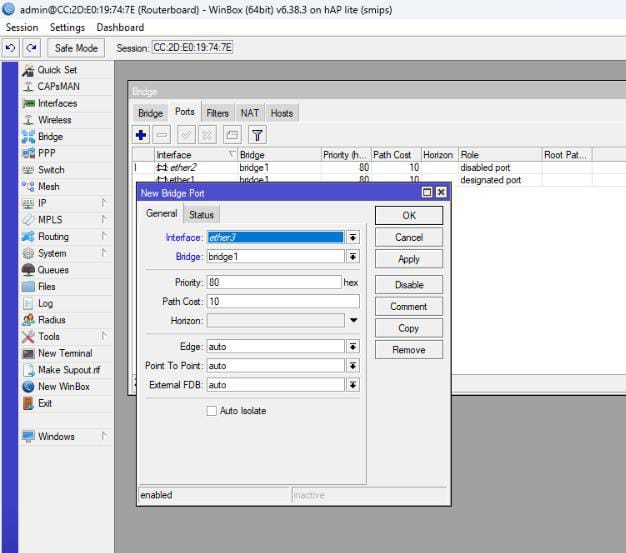Click the Cancel button
Screen dimensions: 626x553
coord(409,238)
